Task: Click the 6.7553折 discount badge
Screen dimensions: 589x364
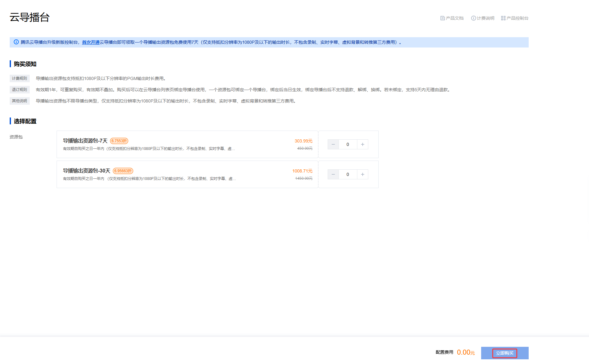Action: tap(119, 141)
